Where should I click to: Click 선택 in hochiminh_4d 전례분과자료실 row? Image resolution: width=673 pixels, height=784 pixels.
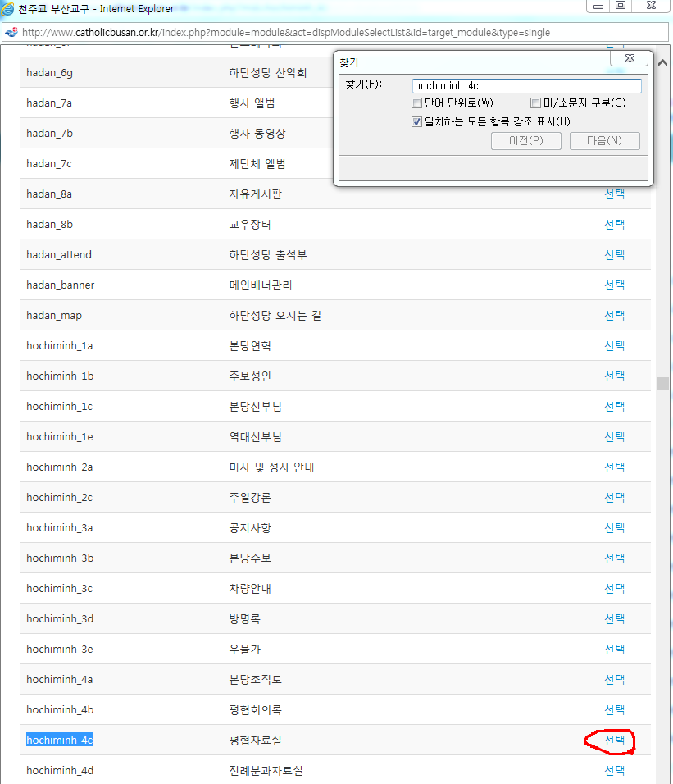click(614, 770)
